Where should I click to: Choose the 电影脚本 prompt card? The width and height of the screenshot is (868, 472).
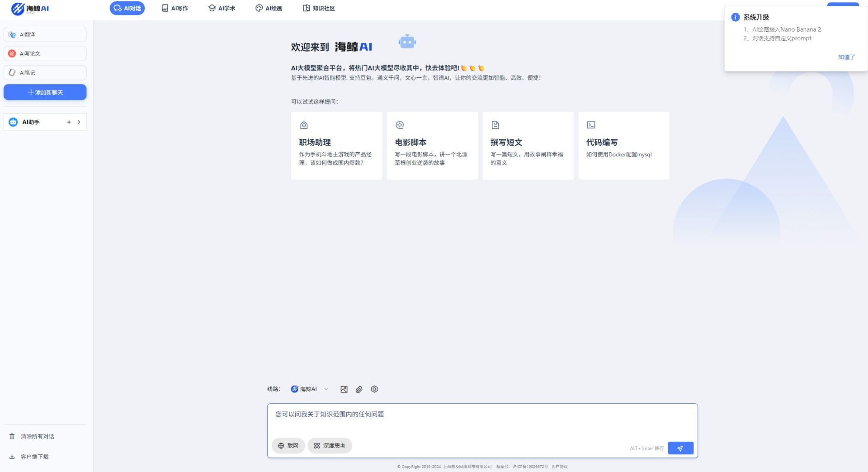click(x=432, y=146)
